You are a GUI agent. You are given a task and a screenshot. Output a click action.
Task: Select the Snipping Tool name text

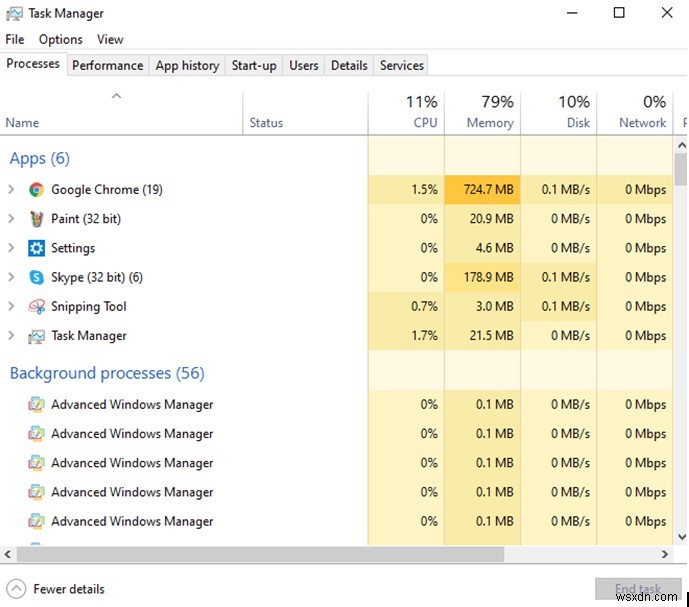(x=89, y=306)
